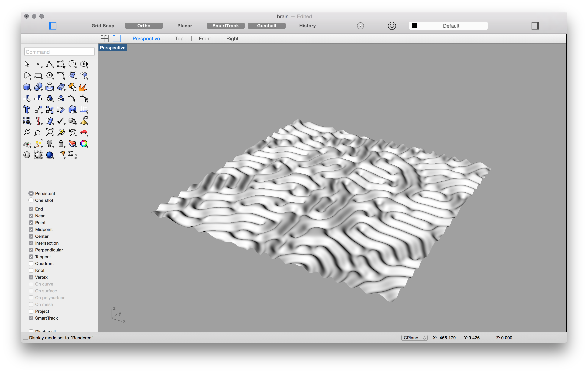Select the Trim tool
588x373 pixels.
[x=27, y=98]
